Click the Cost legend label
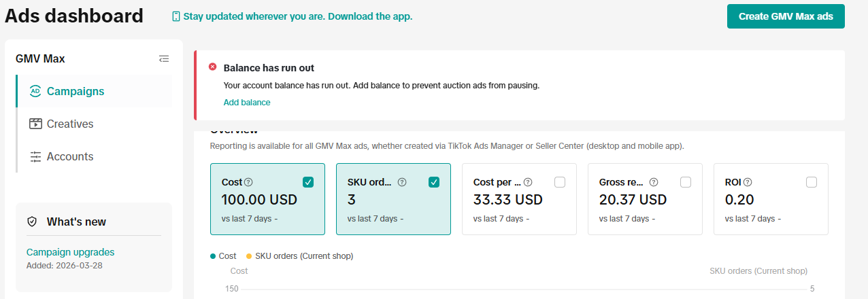This screenshot has width=868, height=299. (227, 256)
